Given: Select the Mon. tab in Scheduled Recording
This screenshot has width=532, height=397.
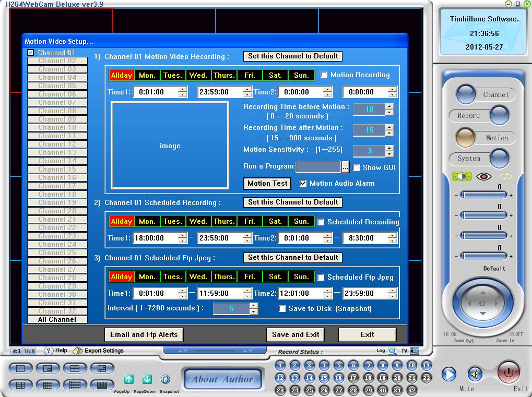Looking at the screenshot, I should 147,221.
